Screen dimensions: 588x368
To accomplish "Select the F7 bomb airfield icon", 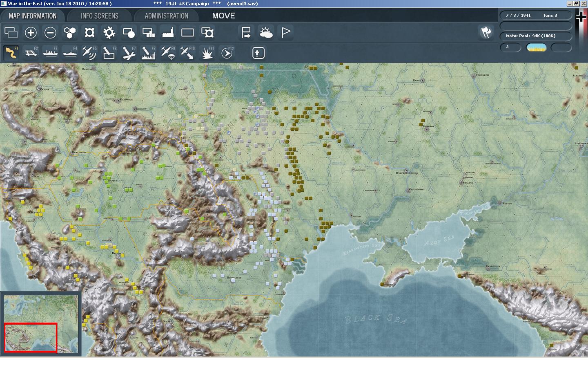I will (x=129, y=53).
